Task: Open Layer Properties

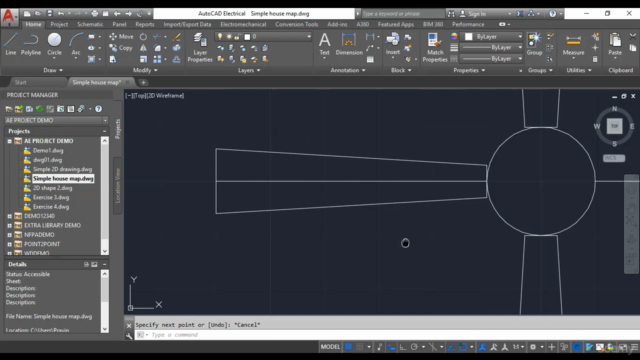Action: click(x=200, y=47)
